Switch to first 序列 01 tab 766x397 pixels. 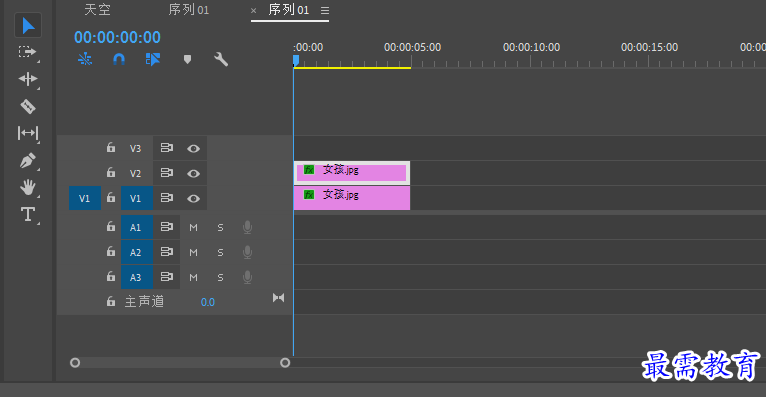189,10
